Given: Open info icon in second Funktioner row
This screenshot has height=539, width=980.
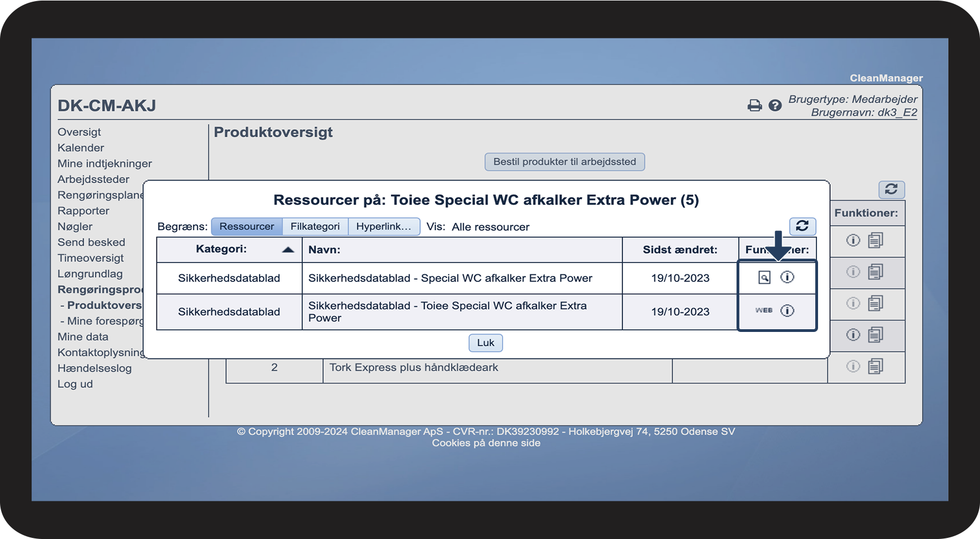Looking at the screenshot, I should [x=853, y=272].
